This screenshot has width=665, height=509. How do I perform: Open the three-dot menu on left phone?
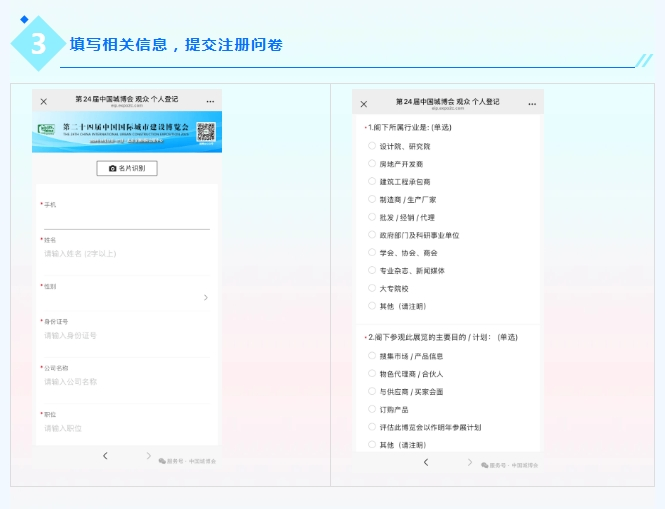coord(210,102)
